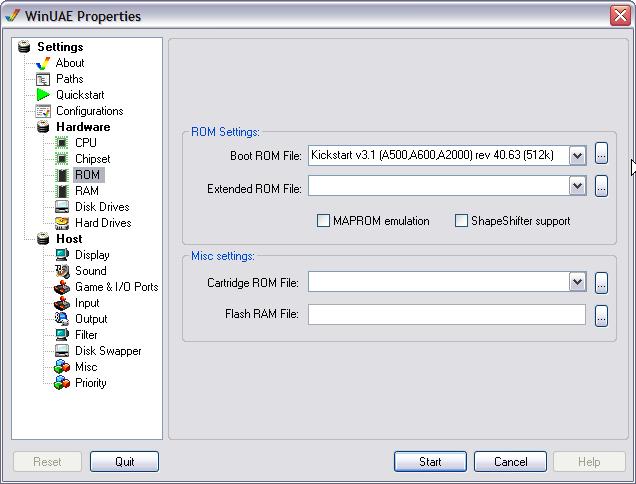The image size is (636, 484).
Task: Click the Misc colored blocks icon
Action: tap(62, 367)
